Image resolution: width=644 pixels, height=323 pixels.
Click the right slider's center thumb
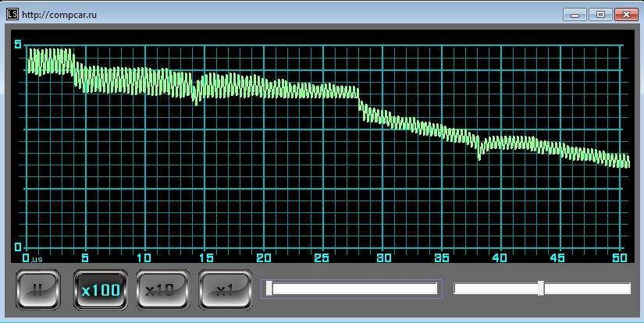541,289
